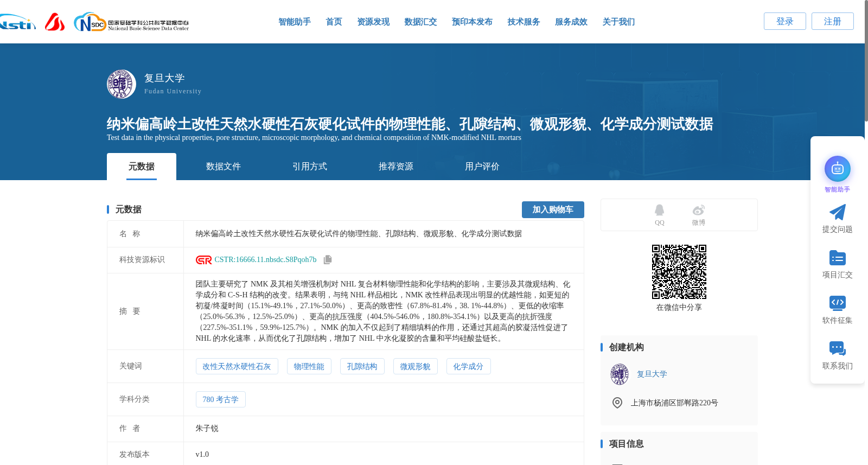
Task: Open the 智能助手 robot icon in sidebar
Action: coord(837,169)
